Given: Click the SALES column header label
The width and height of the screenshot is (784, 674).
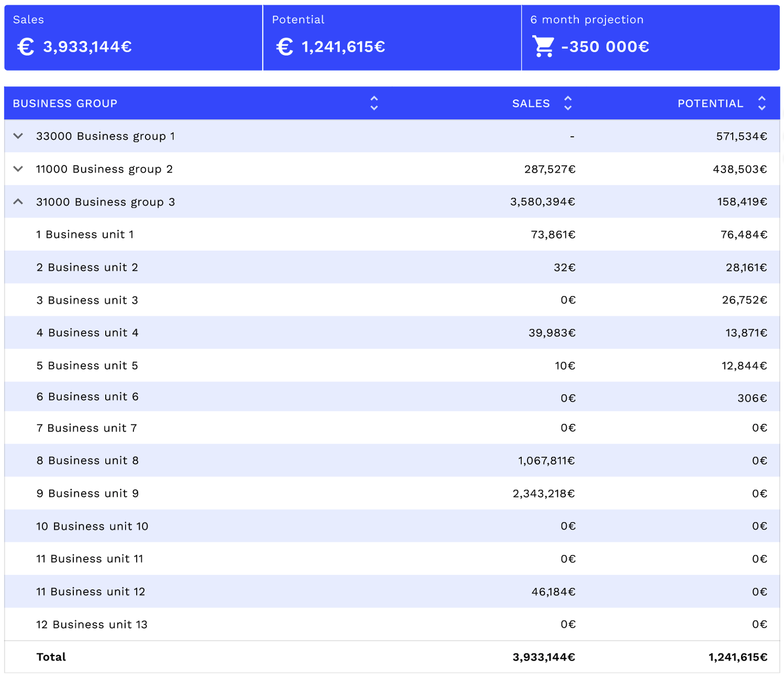Looking at the screenshot, I should (531, 104).
